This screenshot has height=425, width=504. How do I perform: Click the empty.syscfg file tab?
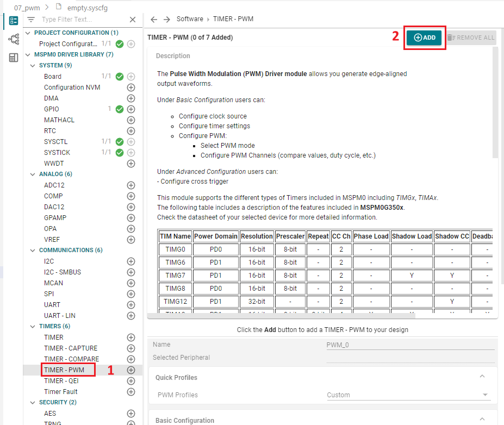pyautogui.click(x=88, y=8)
